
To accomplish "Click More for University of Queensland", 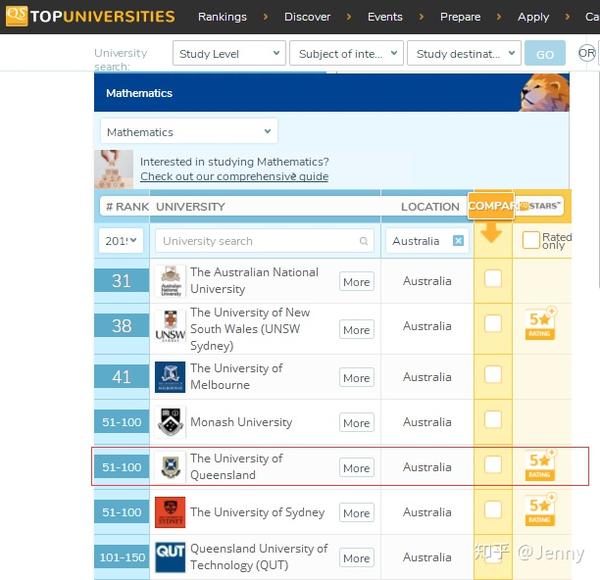I will click(357, 468).
